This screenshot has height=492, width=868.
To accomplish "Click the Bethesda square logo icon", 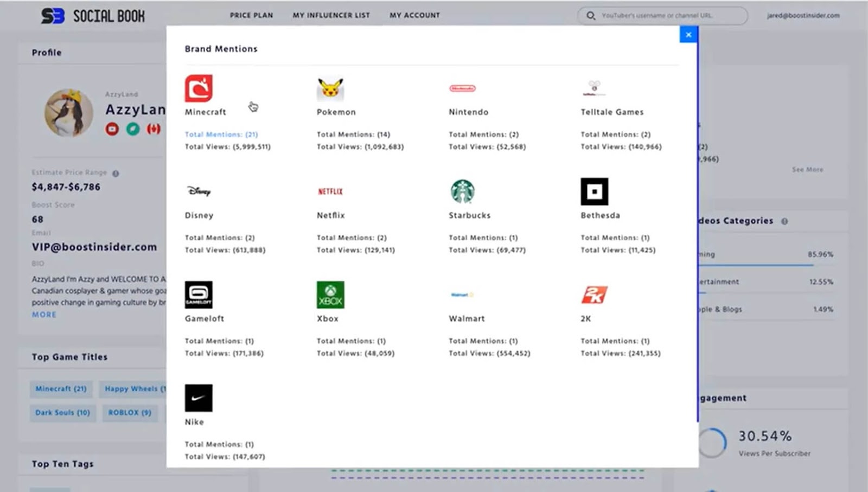I will coord(595,191).
